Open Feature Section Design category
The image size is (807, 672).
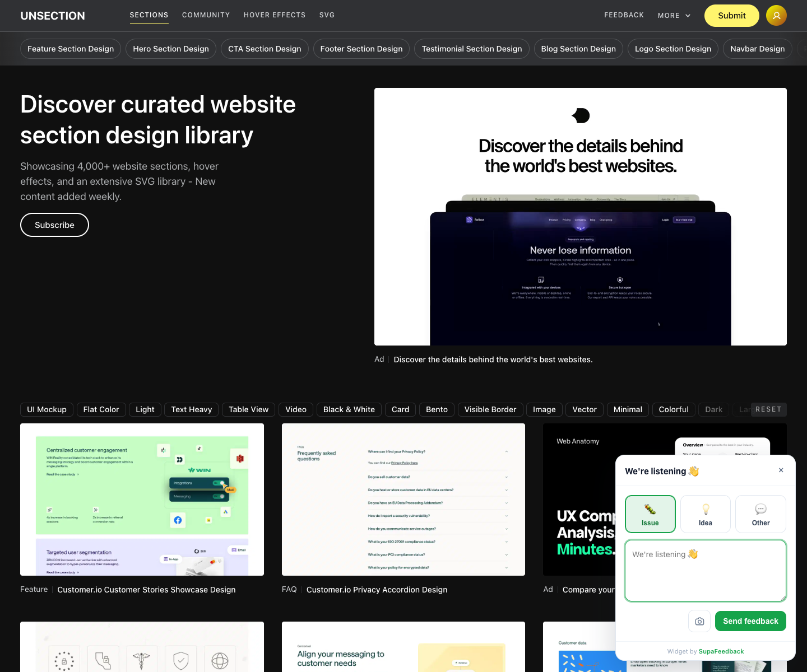click(x=71, y=49)
